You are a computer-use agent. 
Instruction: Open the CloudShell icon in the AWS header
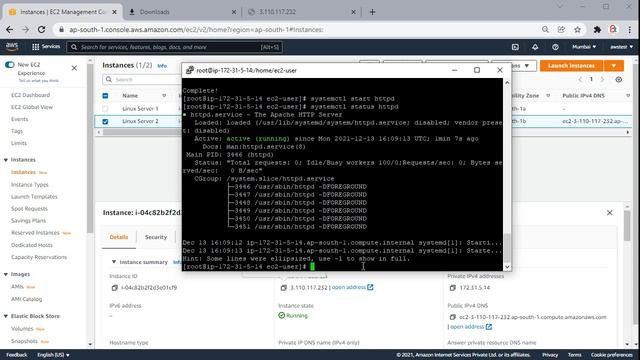(515, 47)
